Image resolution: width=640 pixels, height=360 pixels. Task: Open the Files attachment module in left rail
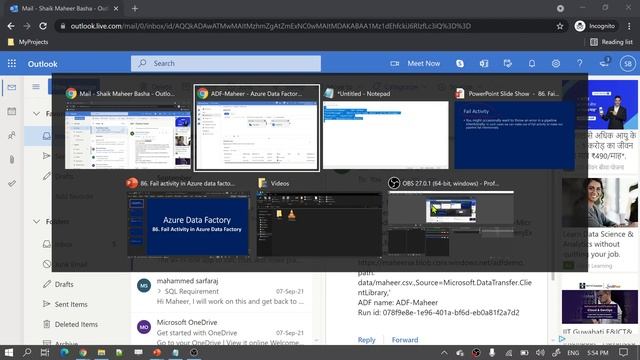(x=12, y=159)
